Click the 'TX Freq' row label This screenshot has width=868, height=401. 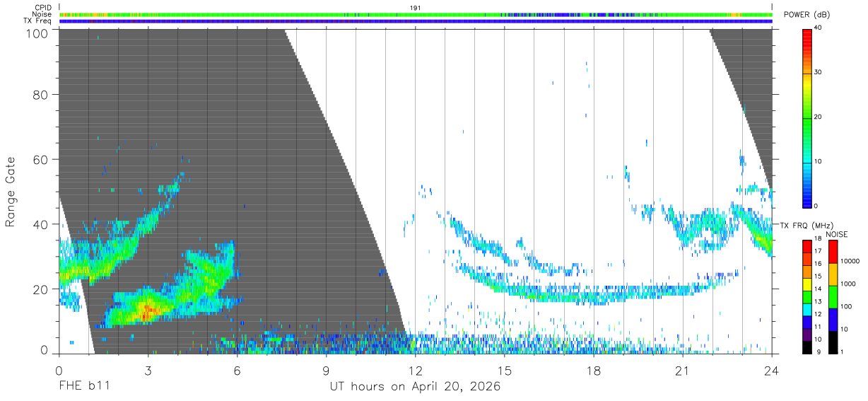(x=38, y=21)
